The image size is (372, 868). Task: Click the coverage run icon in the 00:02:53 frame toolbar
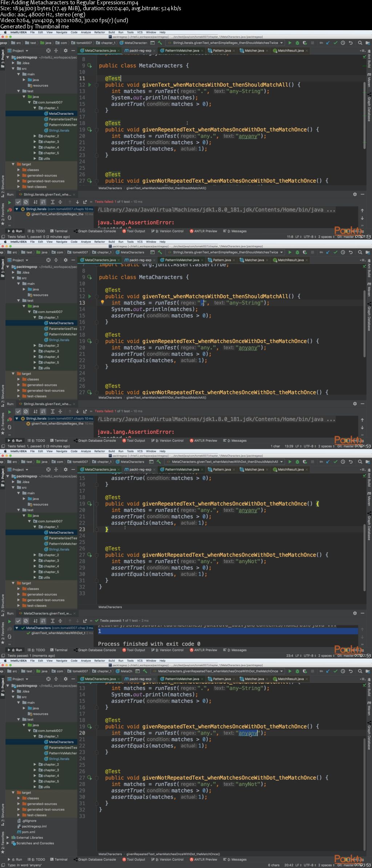(x=304, y=462)
